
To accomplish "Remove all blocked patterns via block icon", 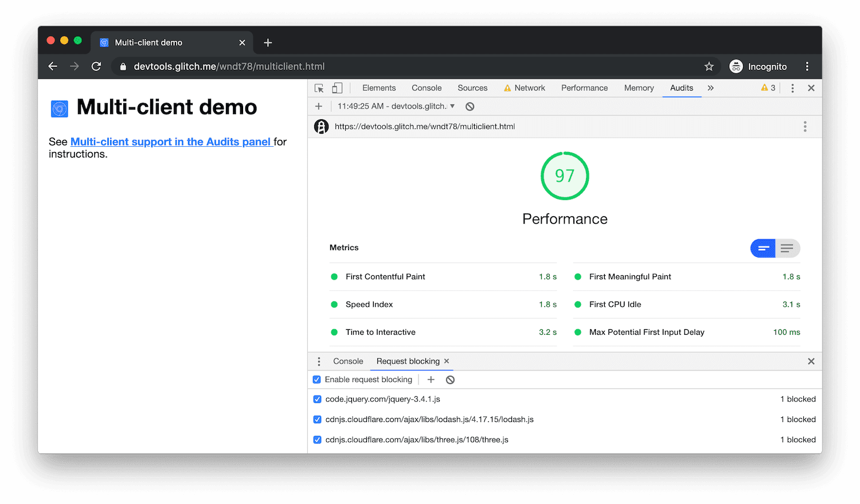I will pyautogui.click(x=449, y=380).
